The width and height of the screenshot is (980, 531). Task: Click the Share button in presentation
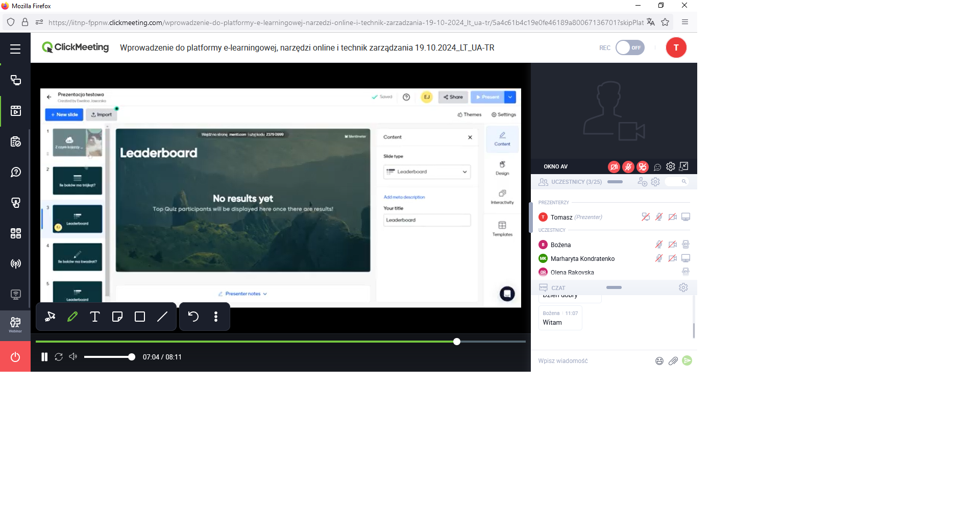pos(453,97)
